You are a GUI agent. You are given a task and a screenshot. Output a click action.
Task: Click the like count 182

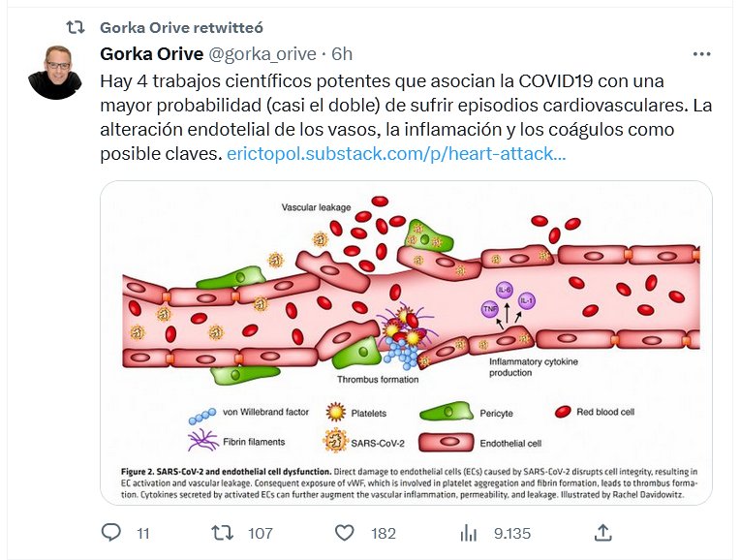384,532
